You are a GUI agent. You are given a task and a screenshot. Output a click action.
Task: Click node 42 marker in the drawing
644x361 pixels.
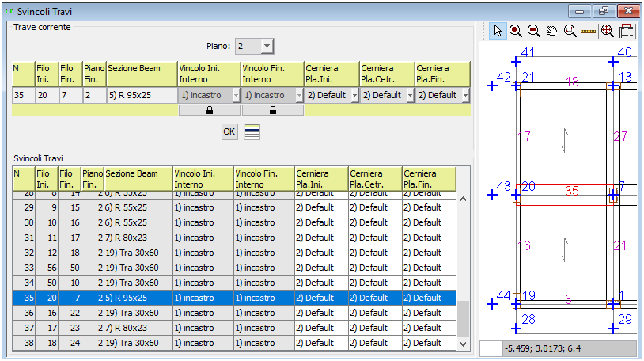click(x=492, y=86)
